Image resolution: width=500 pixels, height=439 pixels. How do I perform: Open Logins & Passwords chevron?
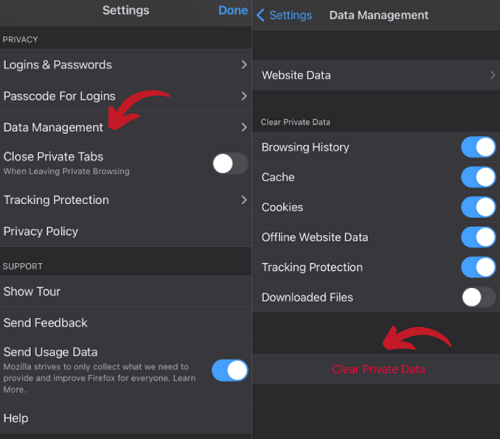244,65
